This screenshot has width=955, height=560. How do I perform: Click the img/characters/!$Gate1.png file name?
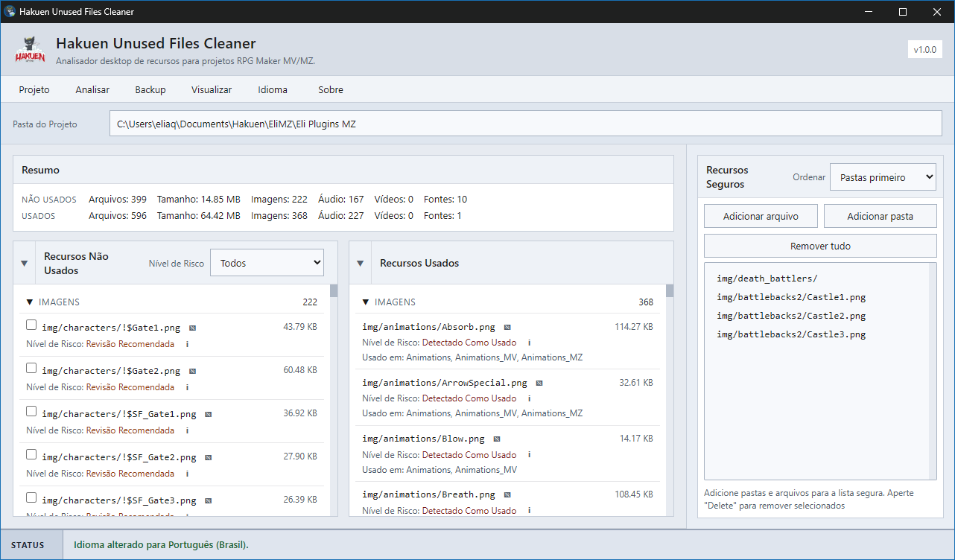tap(111, 328)
